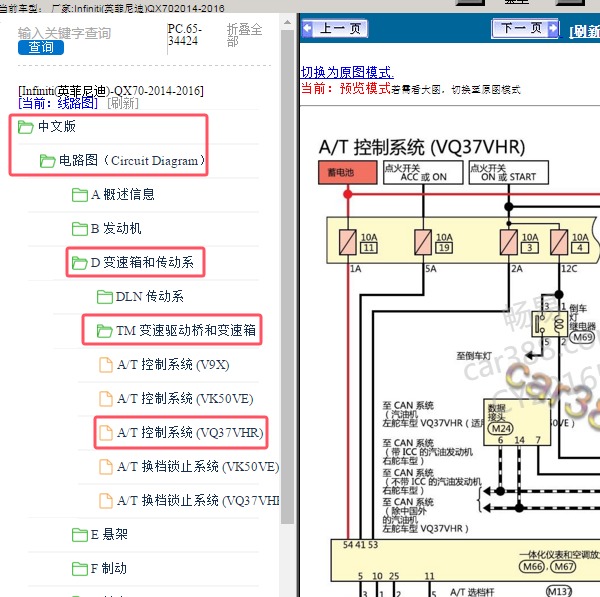Click document icon of A/T 换档锁止系统 (VQ37VHR)
This screenshot has width=600, height=597.
click(106, 501)
